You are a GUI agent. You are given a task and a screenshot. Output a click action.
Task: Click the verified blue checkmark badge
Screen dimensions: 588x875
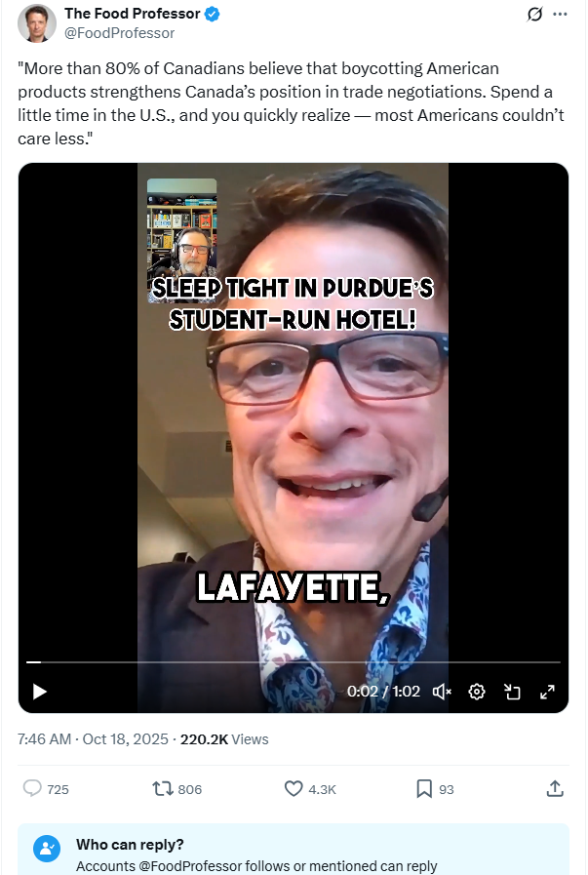[x=212, y=14]
